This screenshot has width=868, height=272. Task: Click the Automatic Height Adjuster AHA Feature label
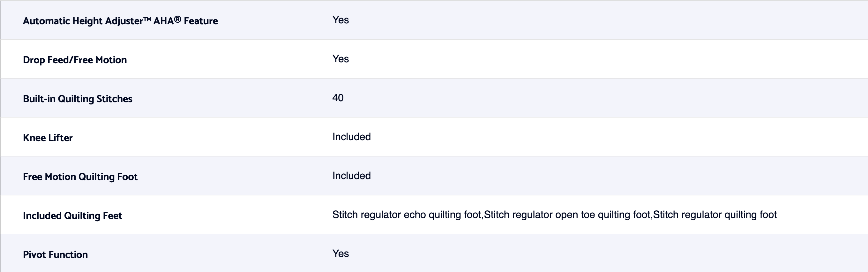point(120,21)
